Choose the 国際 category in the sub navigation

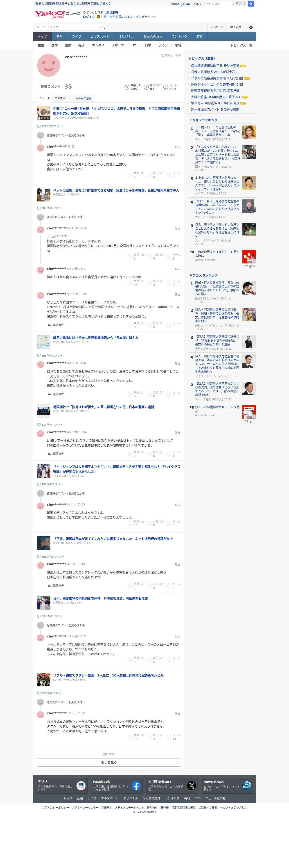click(x=68, y=46)
